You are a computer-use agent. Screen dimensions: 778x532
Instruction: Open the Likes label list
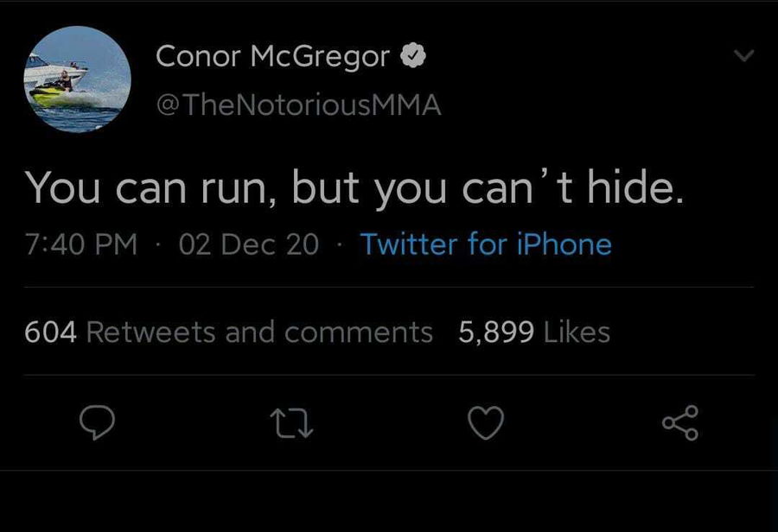(x=577, y=332)
